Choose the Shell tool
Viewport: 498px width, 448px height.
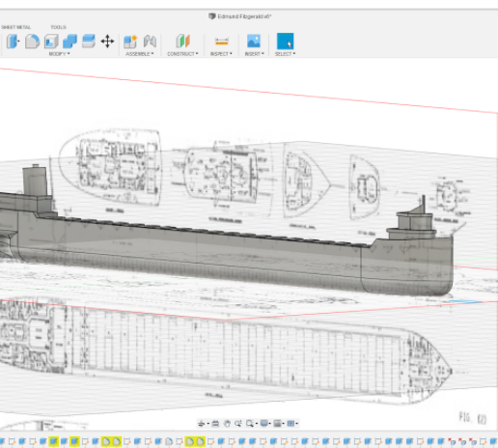51,42
